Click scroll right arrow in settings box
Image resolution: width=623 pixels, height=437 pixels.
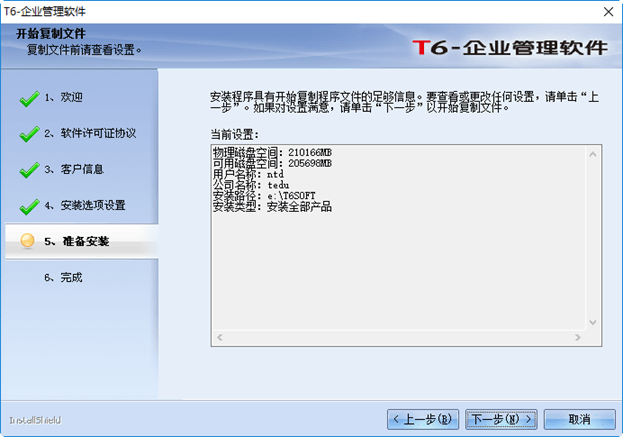[578, 337]
